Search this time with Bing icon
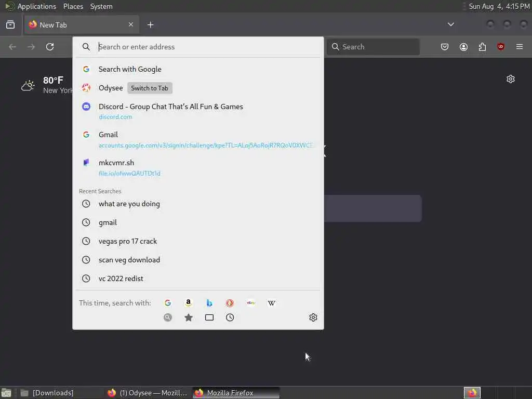Viewport: 532px width, 399px height. click(209, 303)
